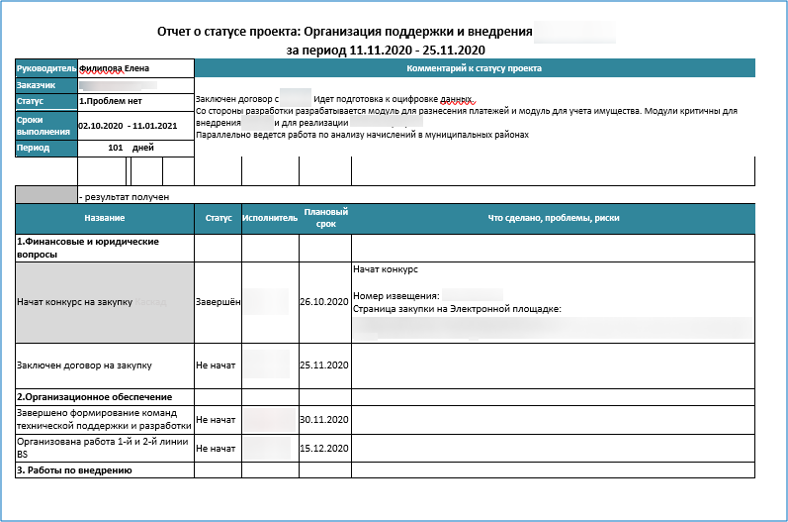This screenshot has height=522, width=788.
Task: Click section '1.Финансовые и юридические вопросы'
Action: click(x=105, y=248)
